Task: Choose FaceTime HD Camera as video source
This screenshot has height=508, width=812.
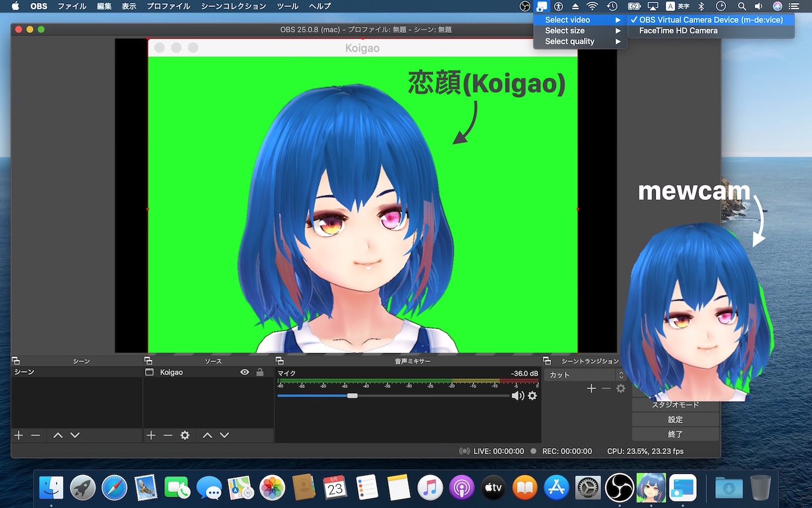Action: [711, 30]
